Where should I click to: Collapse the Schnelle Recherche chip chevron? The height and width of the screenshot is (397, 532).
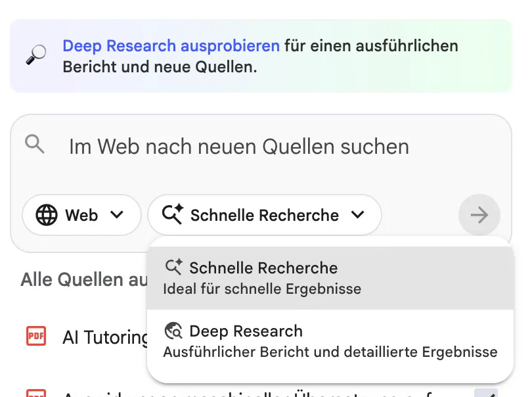[x=357, y=215]
